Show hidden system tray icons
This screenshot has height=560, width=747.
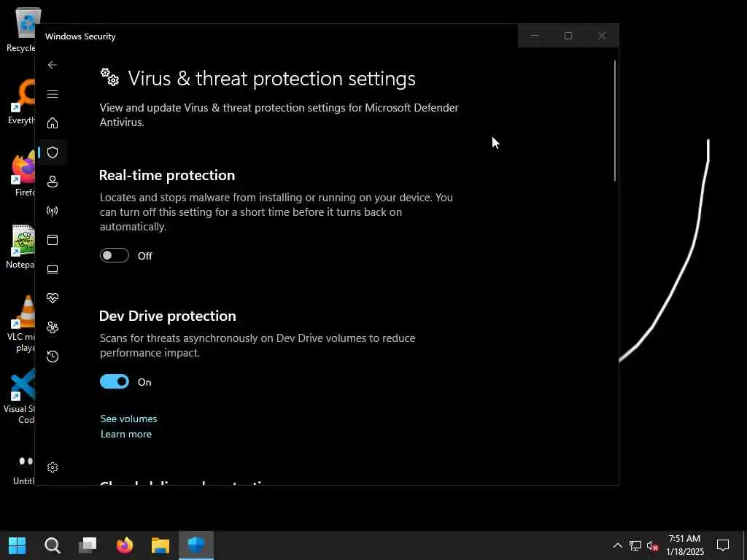(617, 545)
